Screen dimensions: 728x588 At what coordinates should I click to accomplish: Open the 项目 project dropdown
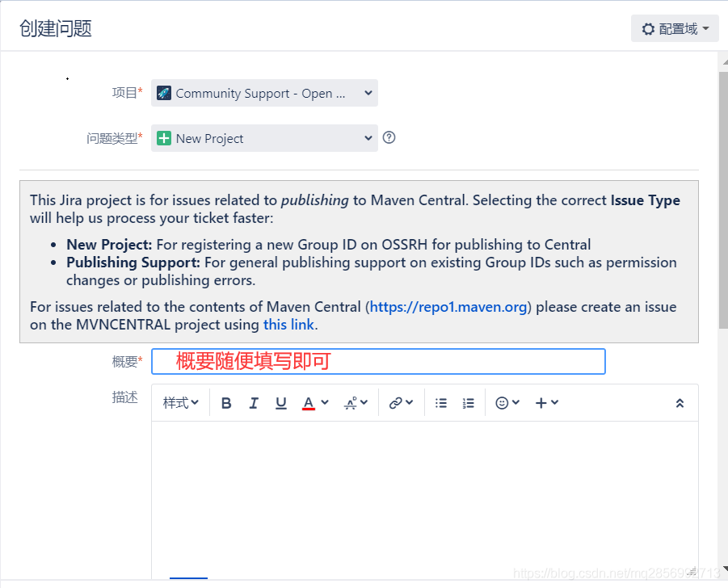pos(264,93)
